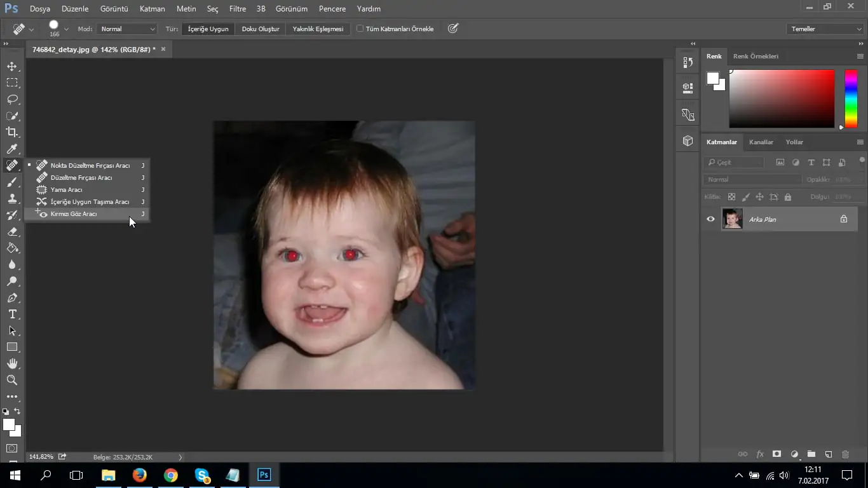Choose Kırmızı Göz Aracı from flyout
The image size is (868, 488).
[x=74, y=214]
